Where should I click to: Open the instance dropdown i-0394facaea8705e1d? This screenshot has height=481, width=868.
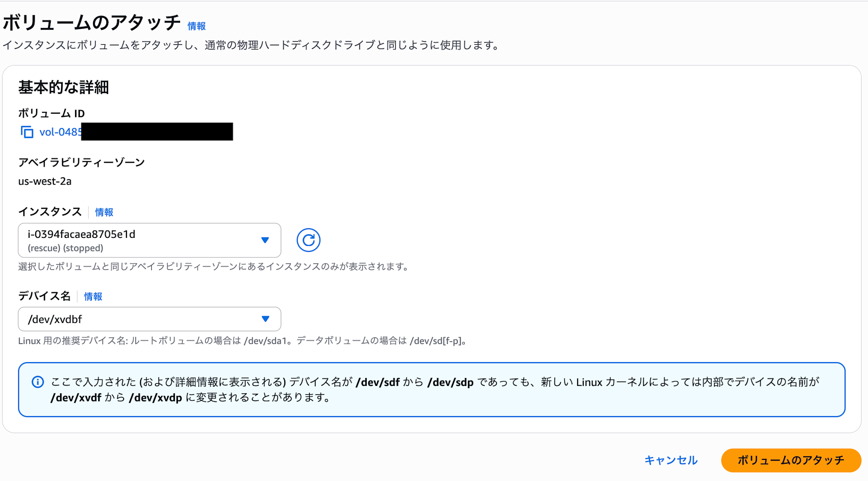coord(149,240)
